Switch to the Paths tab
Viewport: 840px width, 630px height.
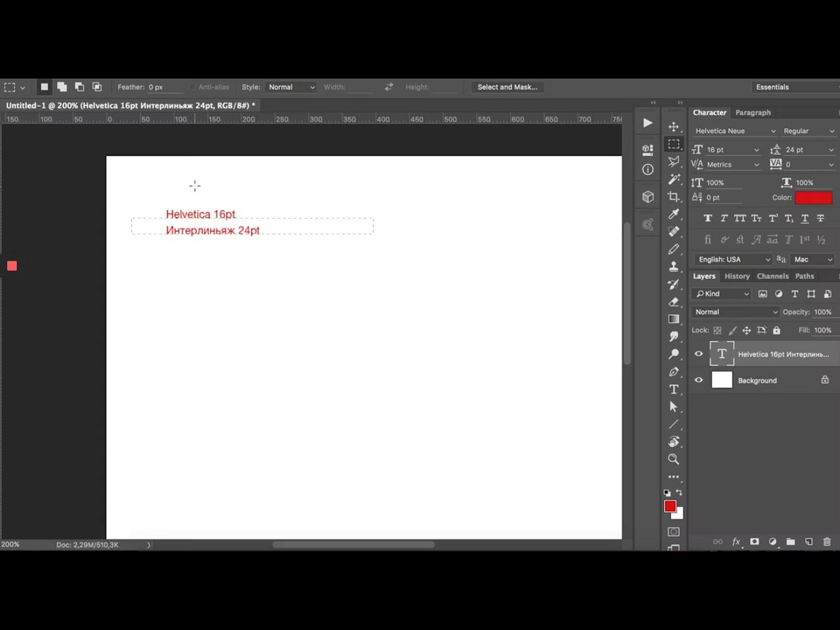click(805, 276)
